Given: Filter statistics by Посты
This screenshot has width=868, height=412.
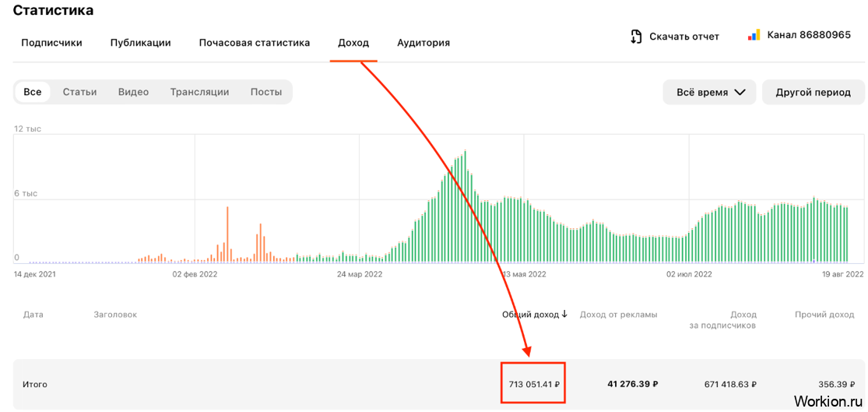Looking at the screenshot, I should 266,92.
